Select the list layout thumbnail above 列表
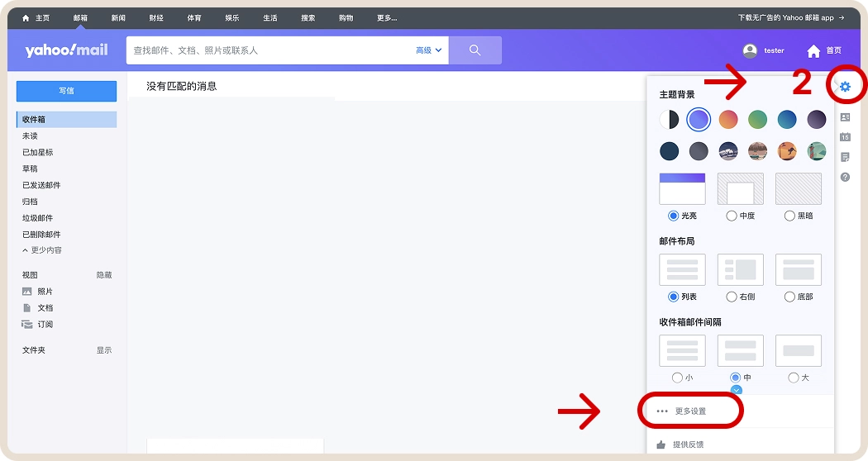 (x=682, y=269)
